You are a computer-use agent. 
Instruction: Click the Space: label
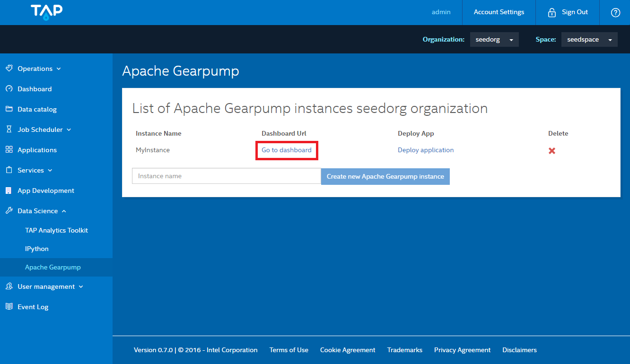[546, 40]
